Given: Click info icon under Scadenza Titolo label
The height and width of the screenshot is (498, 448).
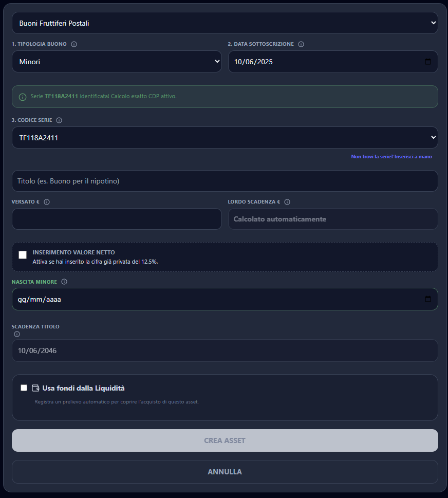Looking at the screenshot, I should (x=17, y=334).
